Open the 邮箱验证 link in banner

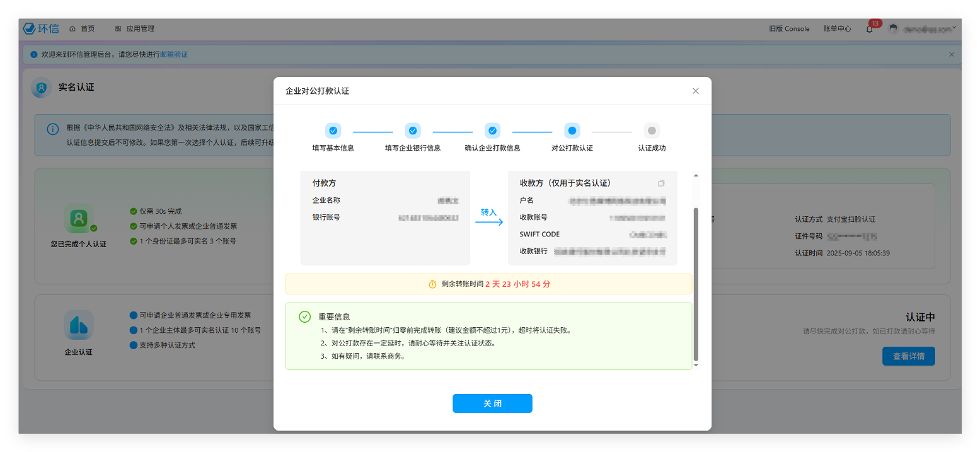pos(174,55)
